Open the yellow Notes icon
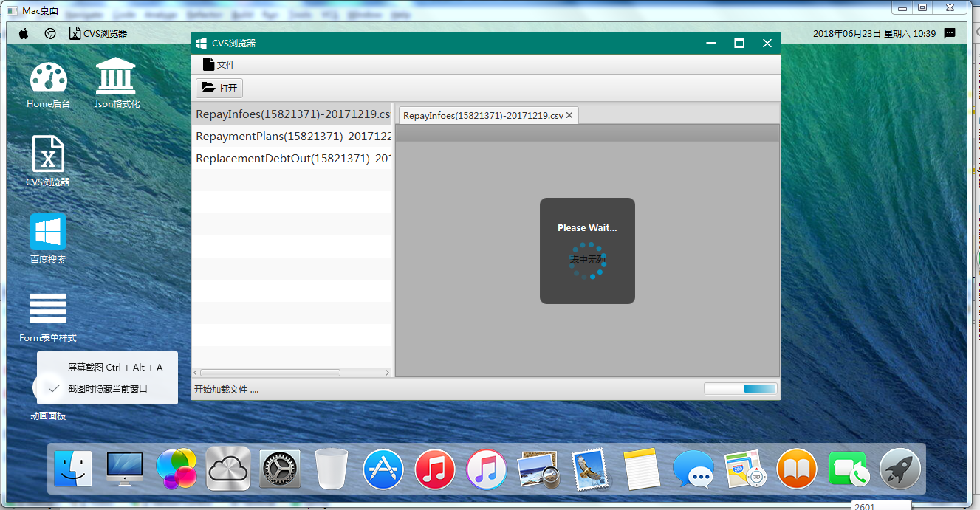The width and height of the screenshot is (980, 510). [641, 469]
